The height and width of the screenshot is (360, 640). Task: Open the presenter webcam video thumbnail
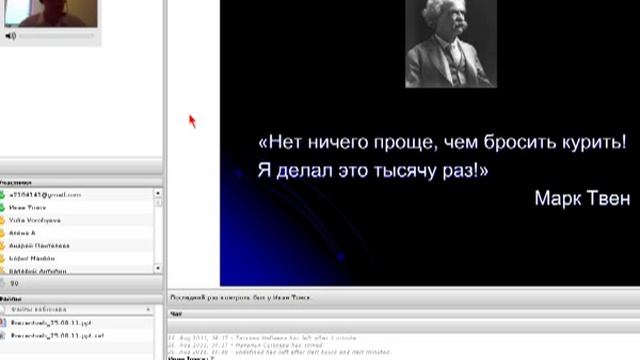pos(51,13)
